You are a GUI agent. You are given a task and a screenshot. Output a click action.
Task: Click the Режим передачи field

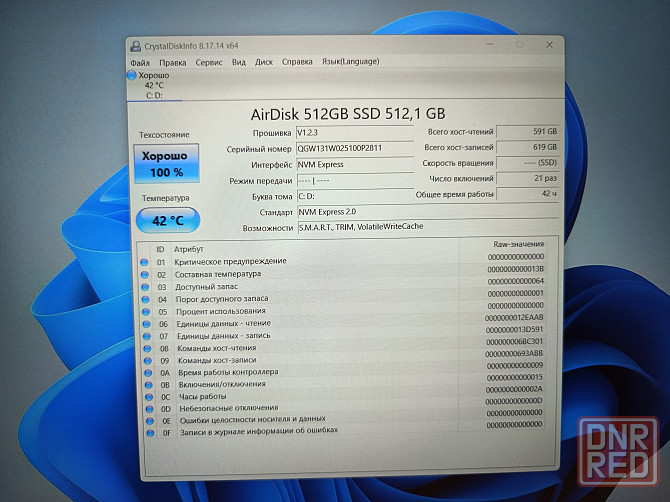[355, 181]
